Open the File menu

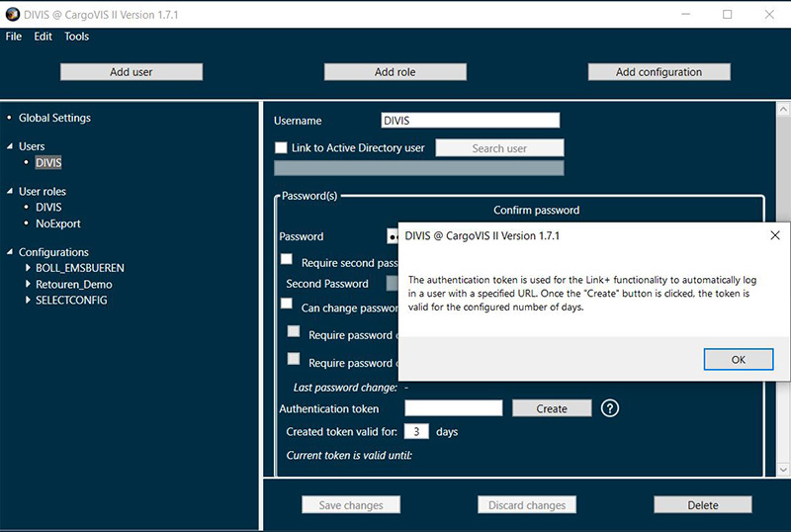coord(14,37)
